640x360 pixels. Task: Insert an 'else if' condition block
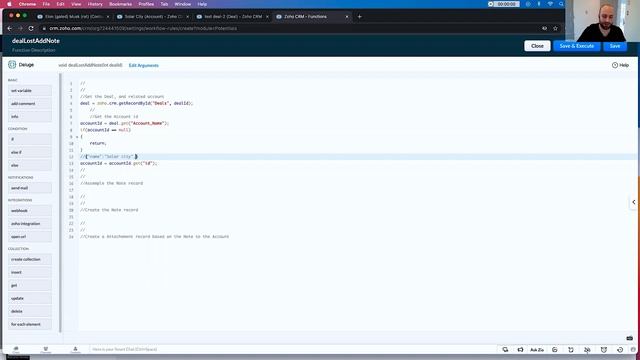point(30,152)
